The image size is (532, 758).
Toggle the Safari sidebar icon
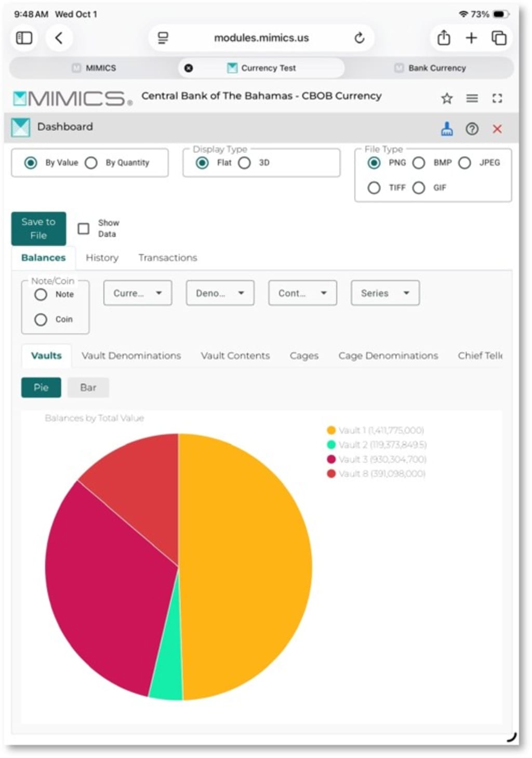pyautogui.click(x=24, y=38)
